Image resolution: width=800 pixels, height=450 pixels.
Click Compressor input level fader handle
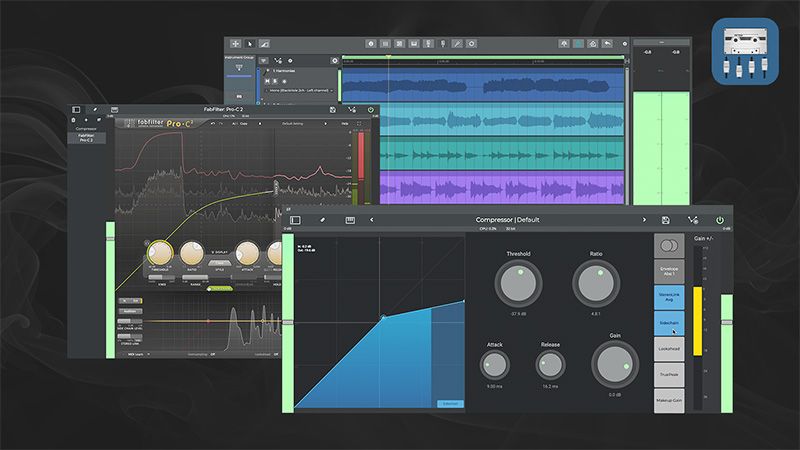[288, 322]
